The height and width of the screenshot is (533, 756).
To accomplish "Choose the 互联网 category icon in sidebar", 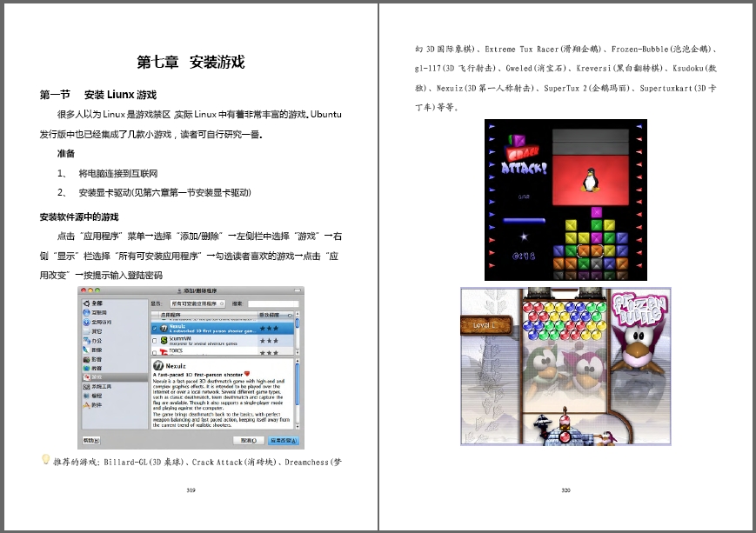I will (x=86, y=312).
